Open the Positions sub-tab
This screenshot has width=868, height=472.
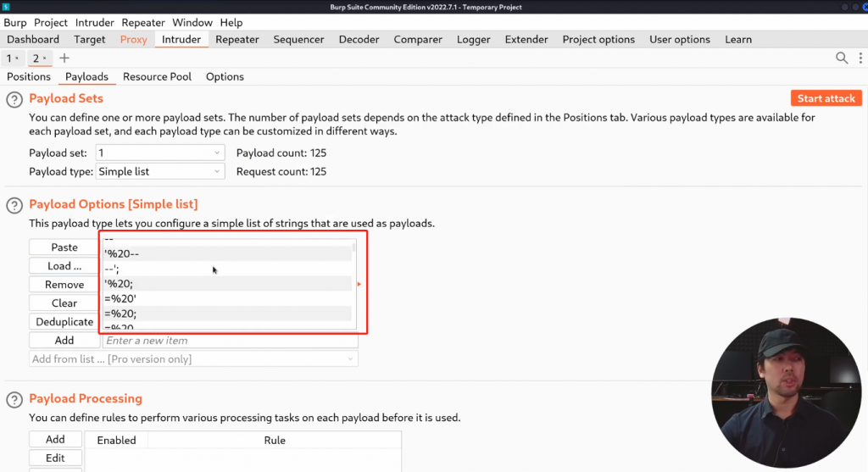click(x=29, y=76)
